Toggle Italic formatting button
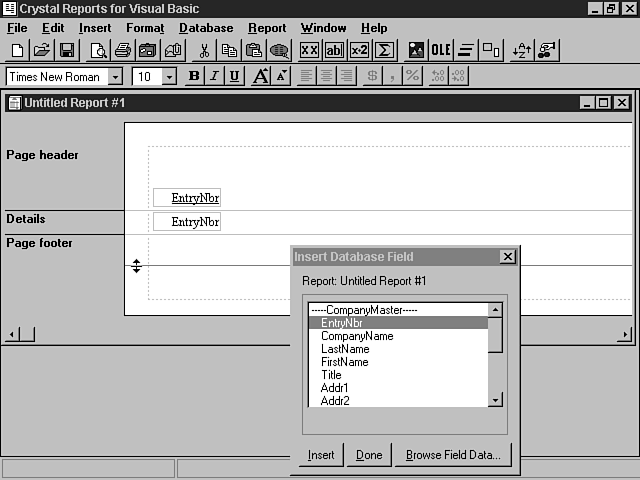This screenshot has height=480, width=640. [214, 76]
